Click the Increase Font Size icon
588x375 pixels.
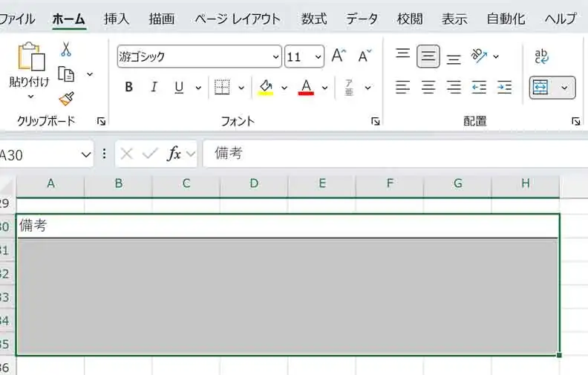click(x=339, y=56)
